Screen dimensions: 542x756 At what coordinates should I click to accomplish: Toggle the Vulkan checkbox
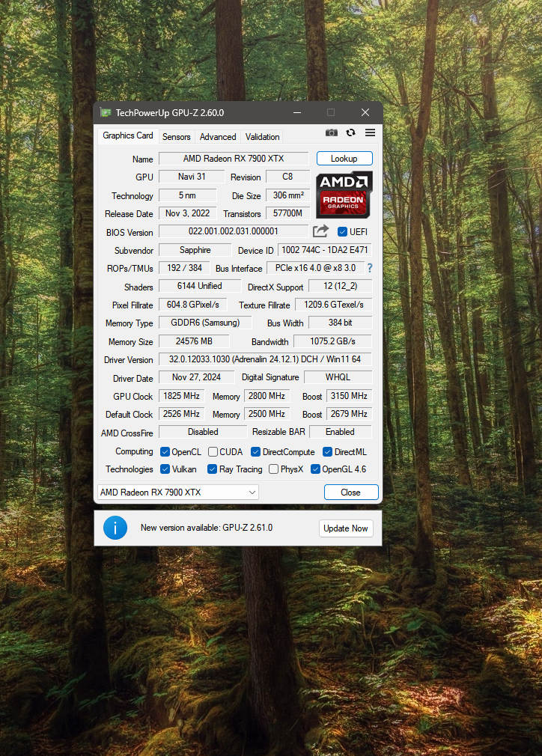tap(165, 469)
